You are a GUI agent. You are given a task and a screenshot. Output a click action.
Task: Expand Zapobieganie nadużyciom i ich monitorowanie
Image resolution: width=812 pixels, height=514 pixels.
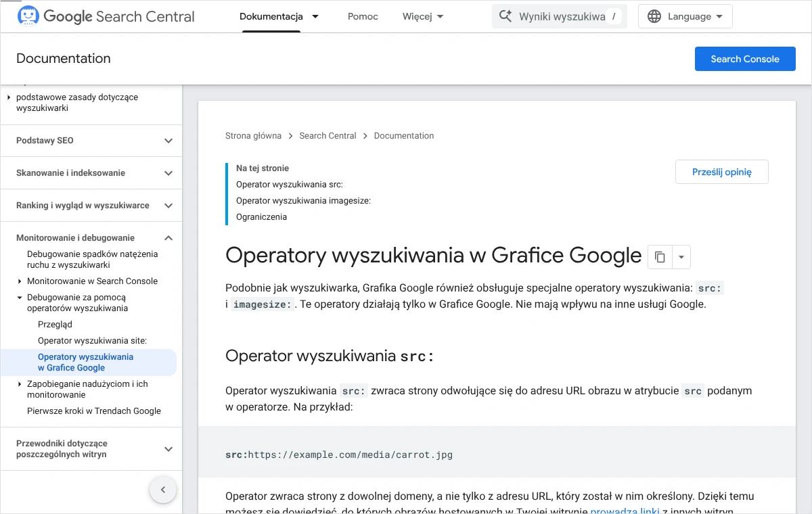20,384
